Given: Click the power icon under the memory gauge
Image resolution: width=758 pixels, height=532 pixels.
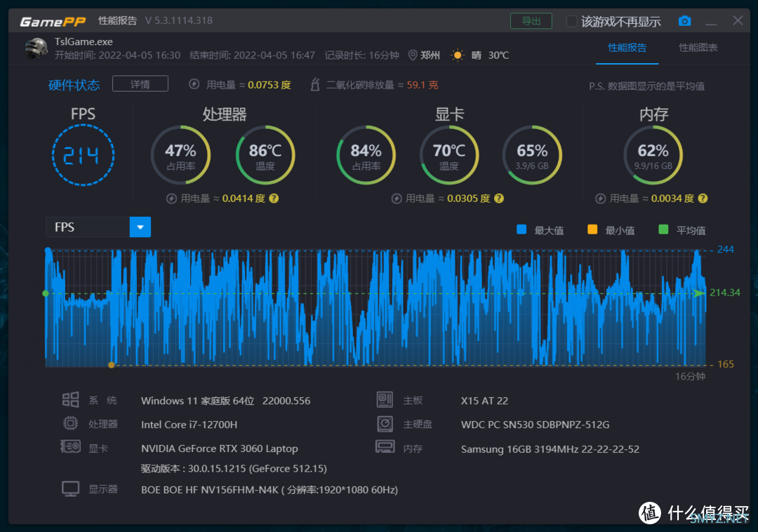Looking at the screenshot, I should tap(600, 199).
